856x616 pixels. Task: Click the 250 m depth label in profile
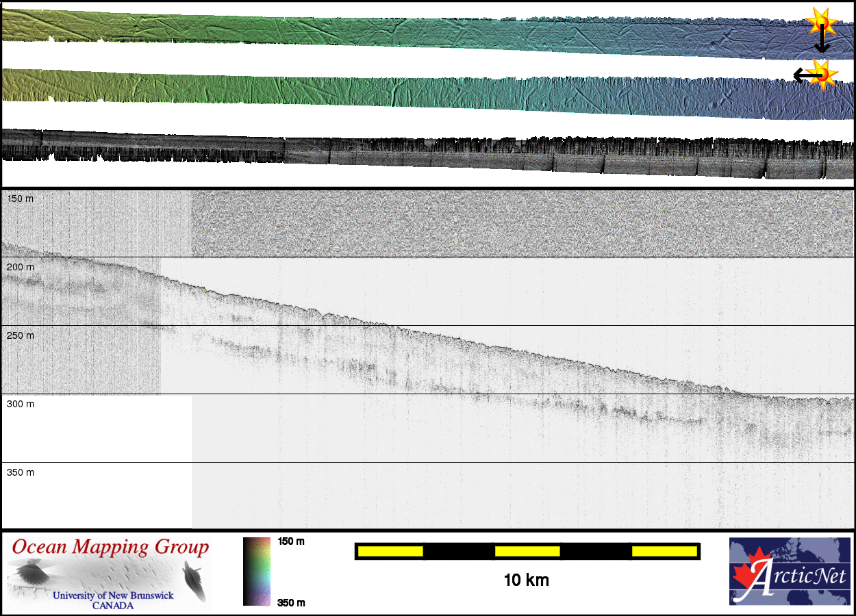tap(20, 335)
